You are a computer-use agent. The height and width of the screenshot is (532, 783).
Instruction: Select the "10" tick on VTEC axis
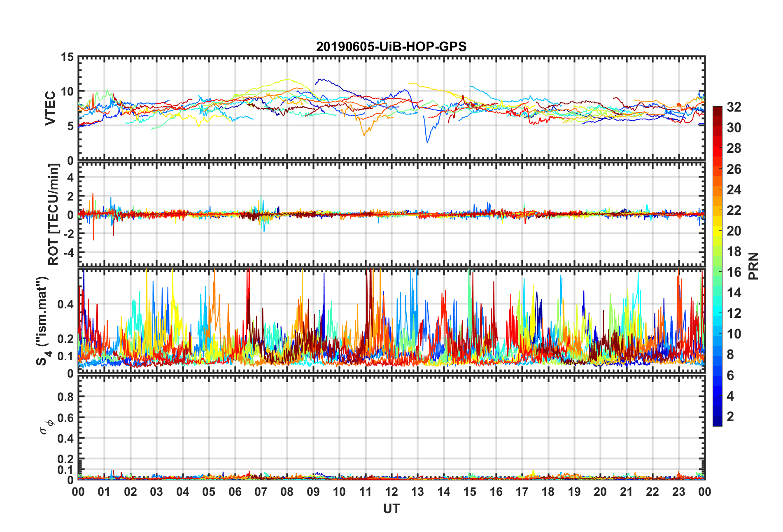point(68,91)
